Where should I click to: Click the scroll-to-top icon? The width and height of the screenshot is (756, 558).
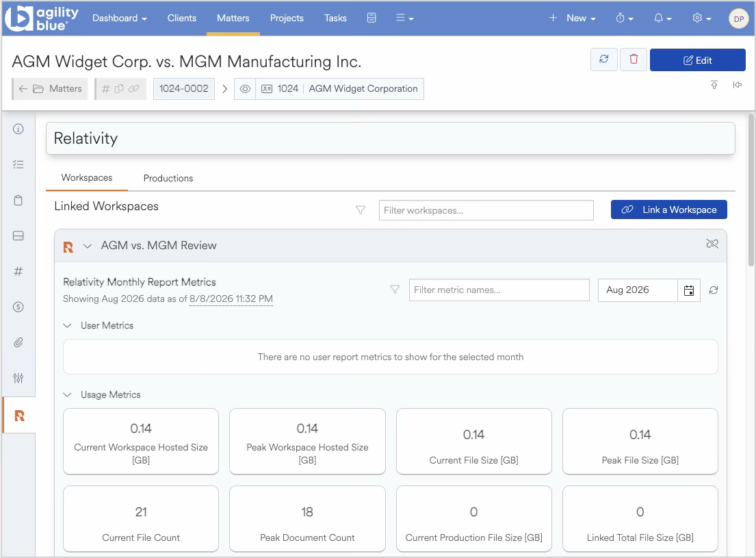click(714, 85)
